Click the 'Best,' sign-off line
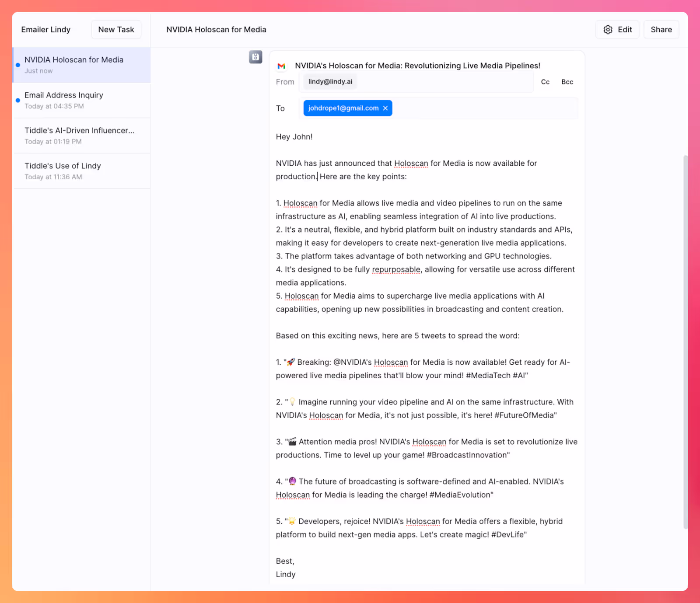Image resolution: width=700 pixels, height=603 pixels. point(285,561)
